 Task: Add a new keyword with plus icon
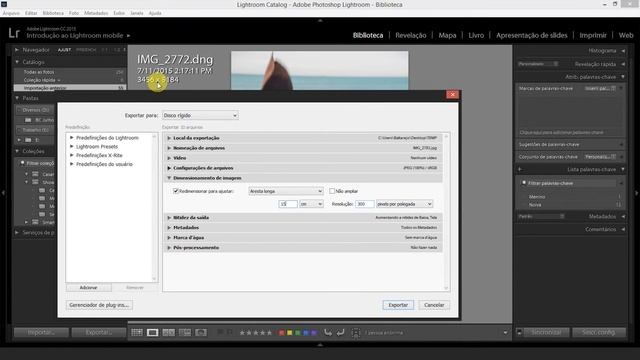(x=520, y=169)
